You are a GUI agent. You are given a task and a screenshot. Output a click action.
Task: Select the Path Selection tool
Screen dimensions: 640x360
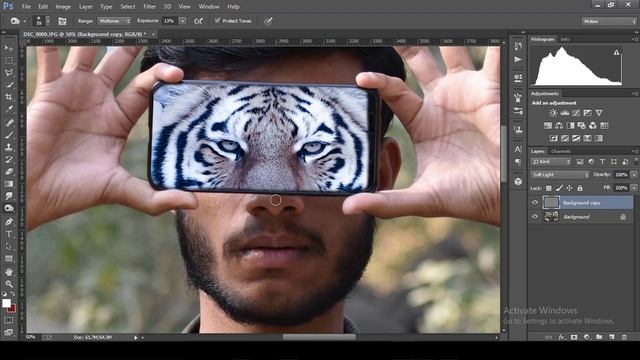[x=9, y=247]
